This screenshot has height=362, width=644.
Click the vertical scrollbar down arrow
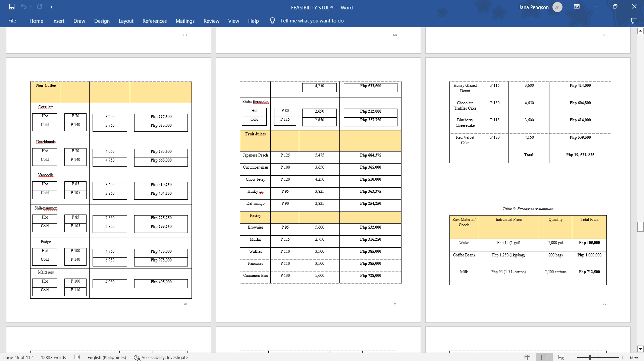coord(640,349)
